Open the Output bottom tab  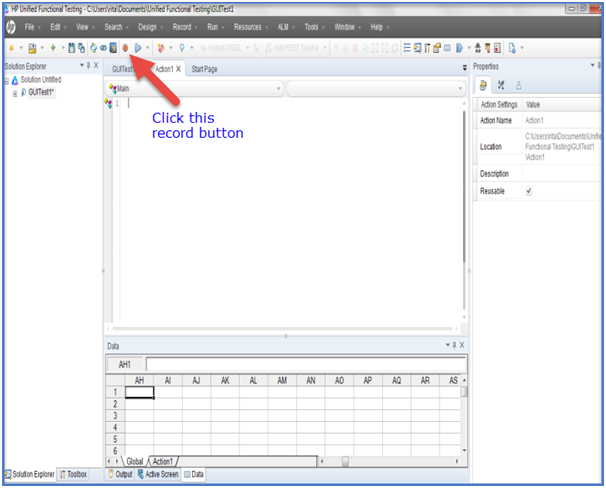pyautogui.click(x=120, y=474)
